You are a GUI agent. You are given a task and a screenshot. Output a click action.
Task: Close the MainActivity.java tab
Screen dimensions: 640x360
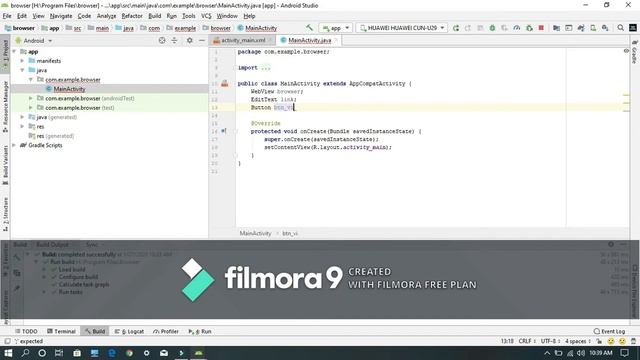click(x=336, y=40)
